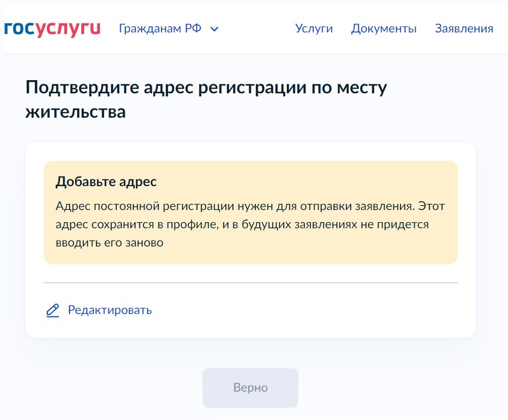Confirm the registration address with Верно
Image resolution: width=508 pixels, height=420 pixels.
[250, 387]
